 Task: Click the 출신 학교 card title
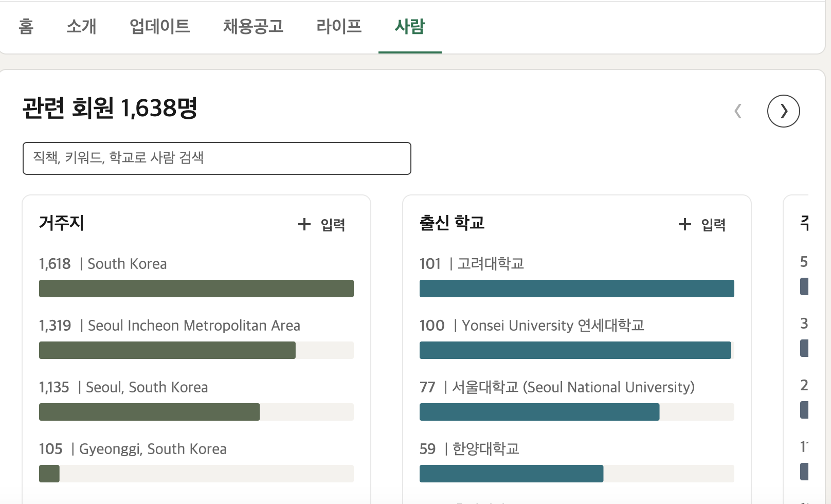[452, 223]
